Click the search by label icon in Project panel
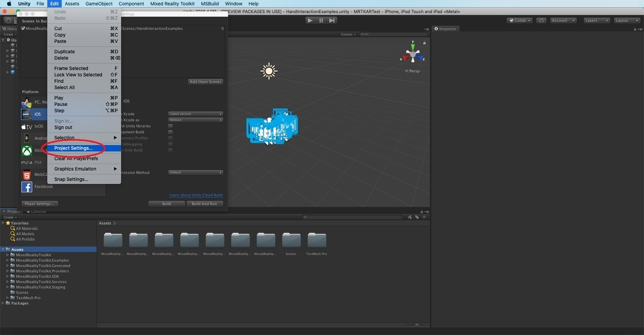This screenshot has height=335, width=644. tap(417, 217)
